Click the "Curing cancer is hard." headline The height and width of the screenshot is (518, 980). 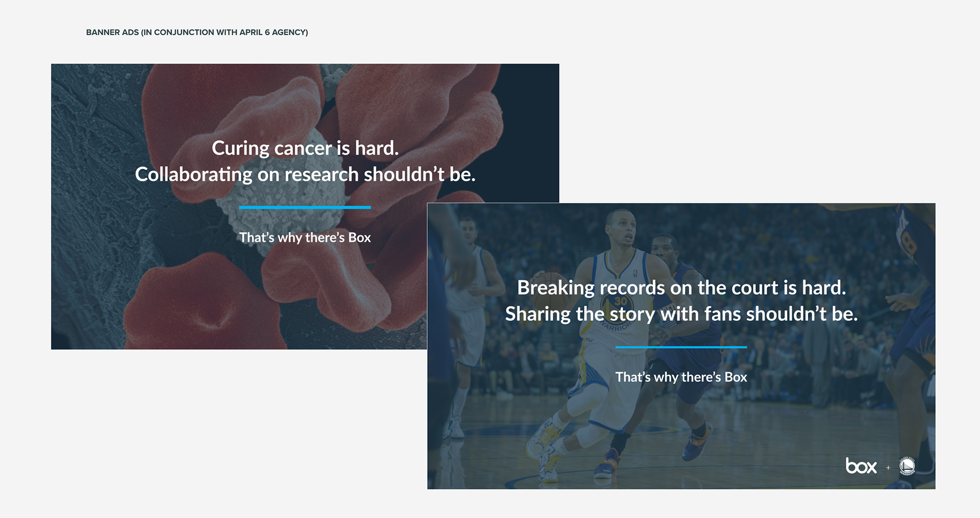pyautogui.click(x=305, y=148)
